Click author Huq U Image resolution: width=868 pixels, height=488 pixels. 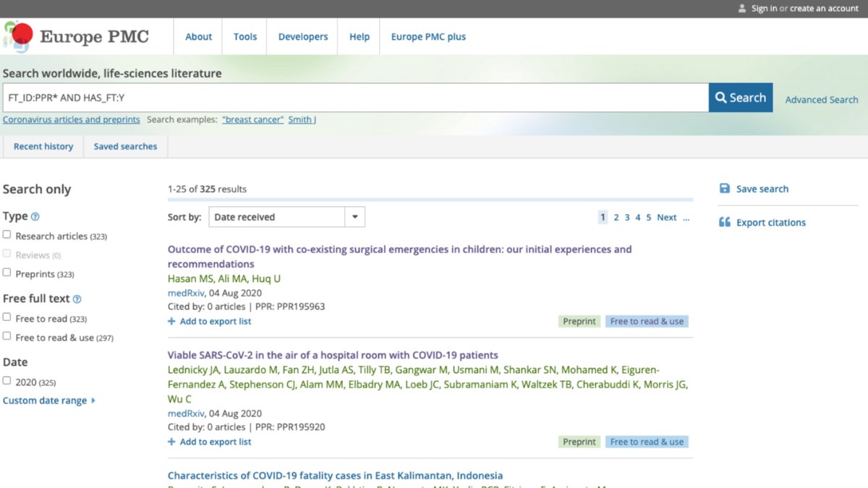267,279
